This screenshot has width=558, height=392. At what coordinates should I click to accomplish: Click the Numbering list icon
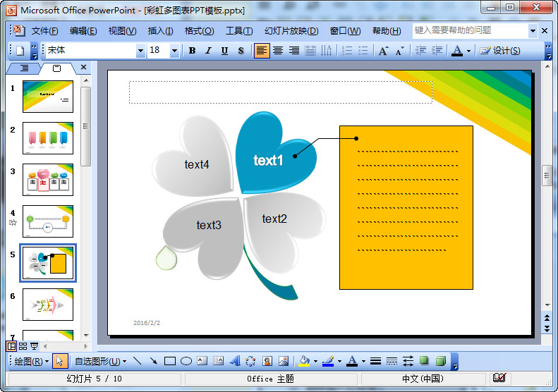[x=347, y=51]
